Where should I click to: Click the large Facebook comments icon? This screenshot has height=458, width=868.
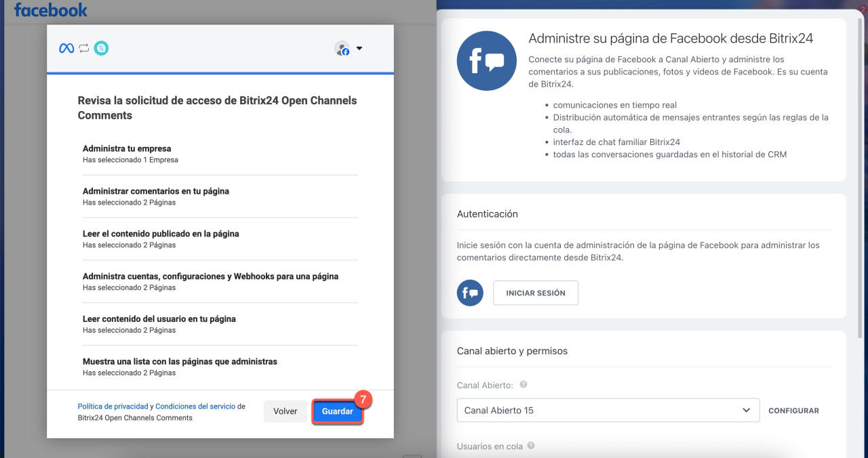(487, 61)
